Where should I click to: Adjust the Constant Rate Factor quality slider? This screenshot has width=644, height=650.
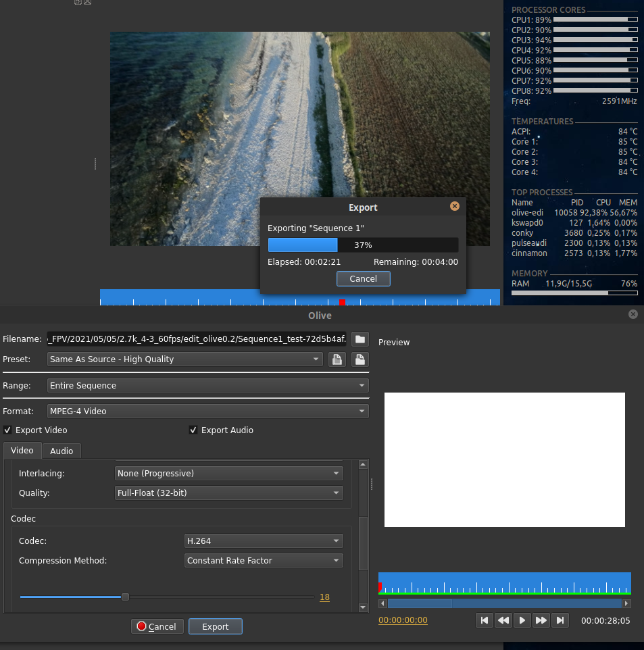tap(124, 597)
